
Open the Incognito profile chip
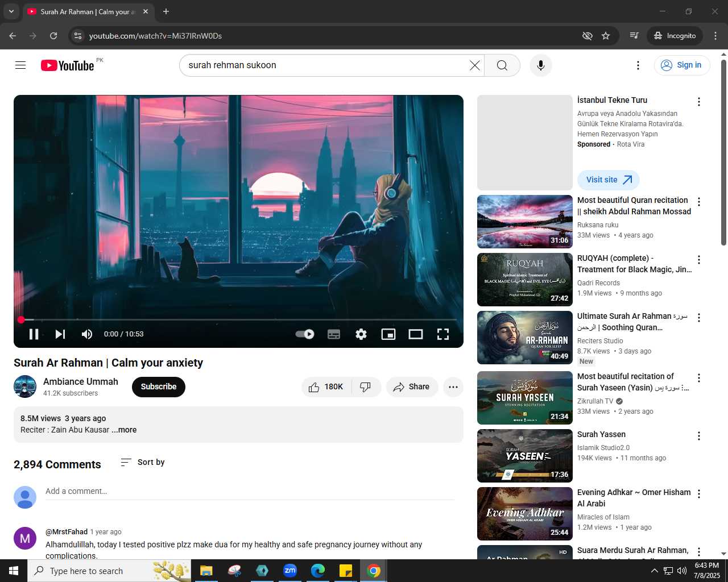coord(675,36)
